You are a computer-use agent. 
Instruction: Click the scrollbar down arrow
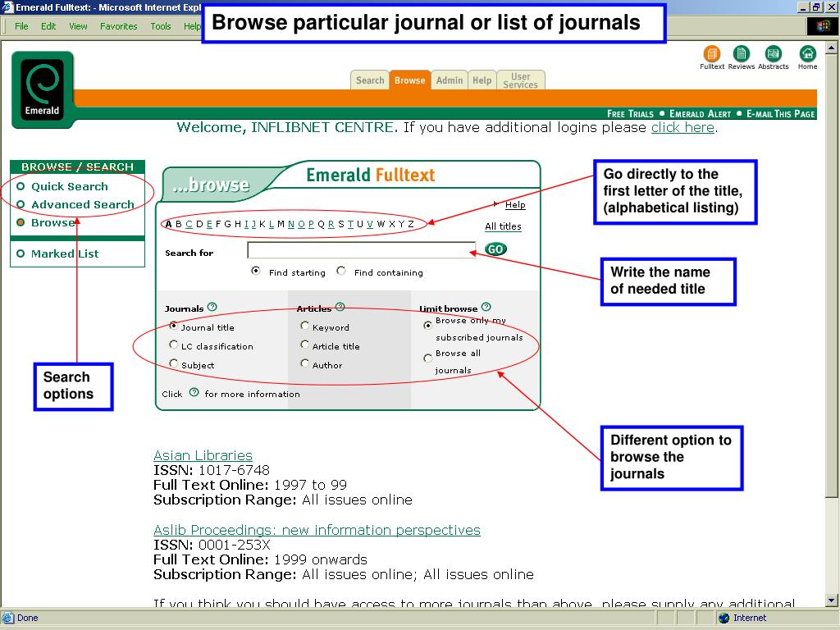831,600
